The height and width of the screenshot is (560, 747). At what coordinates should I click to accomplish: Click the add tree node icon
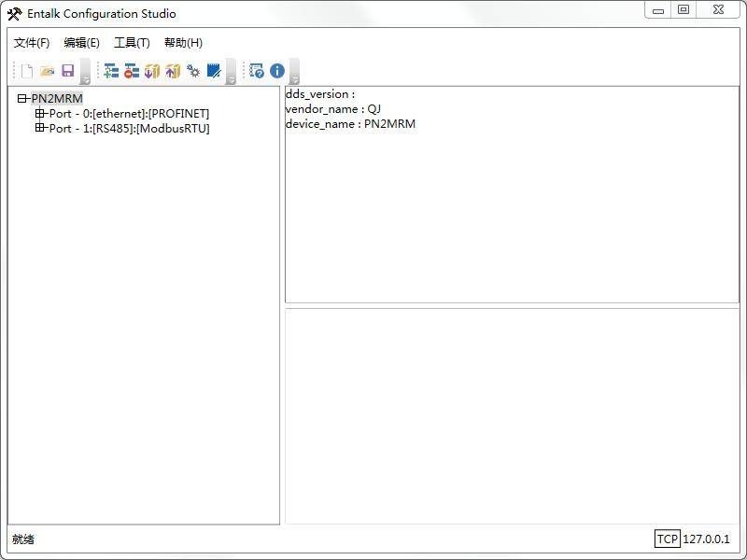[x=111, y=72]
